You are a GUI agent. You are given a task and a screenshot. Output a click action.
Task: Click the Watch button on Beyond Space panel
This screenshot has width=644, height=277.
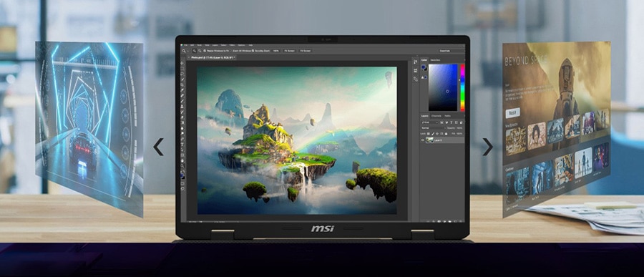pyautogui.click(x=512, y=112)
